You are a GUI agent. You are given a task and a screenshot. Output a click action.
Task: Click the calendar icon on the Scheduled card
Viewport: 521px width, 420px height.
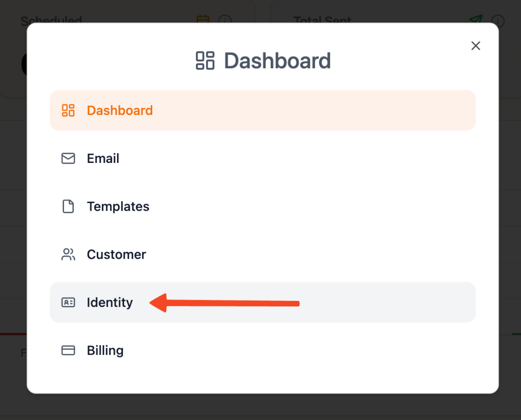pyautogui.click(x=203, y=19)
